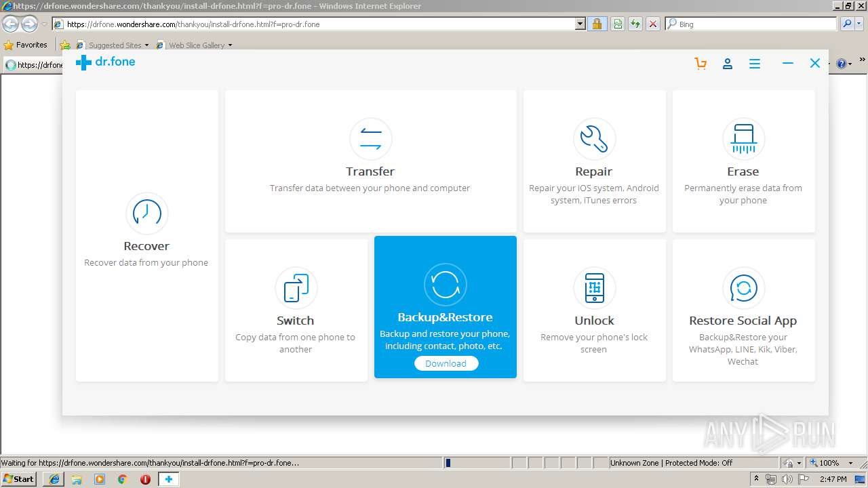Click the refresh page icon
The height and width of the screenshot is (488, 868).
(635, 24)
